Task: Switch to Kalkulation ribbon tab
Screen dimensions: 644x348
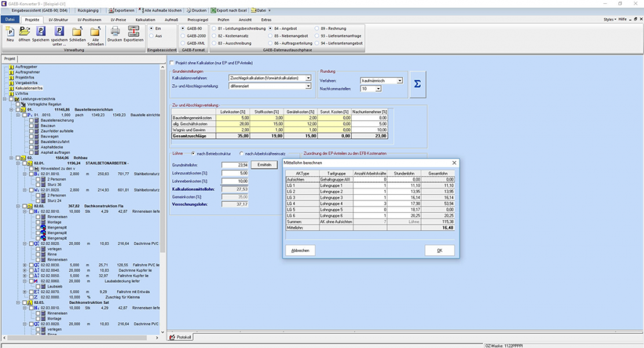Action: pyautogui.click(x=145, y=19)
